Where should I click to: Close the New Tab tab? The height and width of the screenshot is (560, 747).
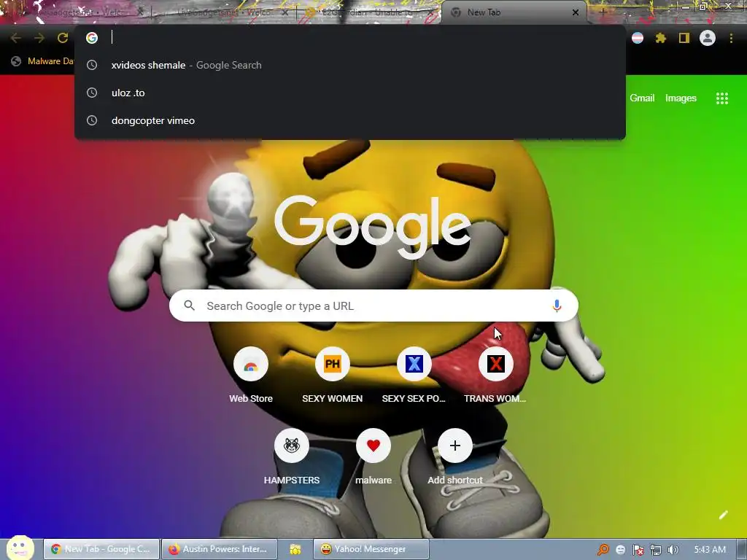[x=576, y=13]
